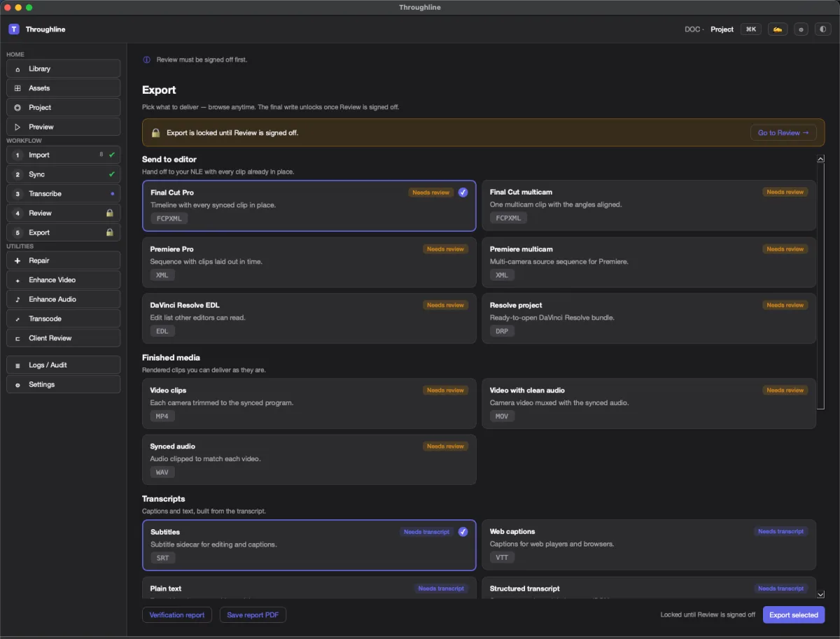The height and width of the screenshot is (639, 840).
Task: Click the Preview play triangle icon
Action: (17, 127)
